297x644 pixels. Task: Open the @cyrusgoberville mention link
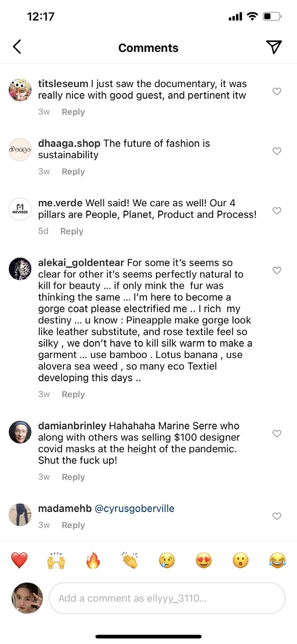pyautogui.click(x=134, y=508)
